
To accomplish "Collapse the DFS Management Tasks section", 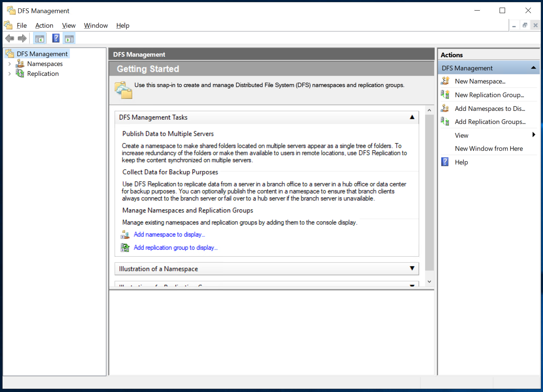I will tap(412, 117).
